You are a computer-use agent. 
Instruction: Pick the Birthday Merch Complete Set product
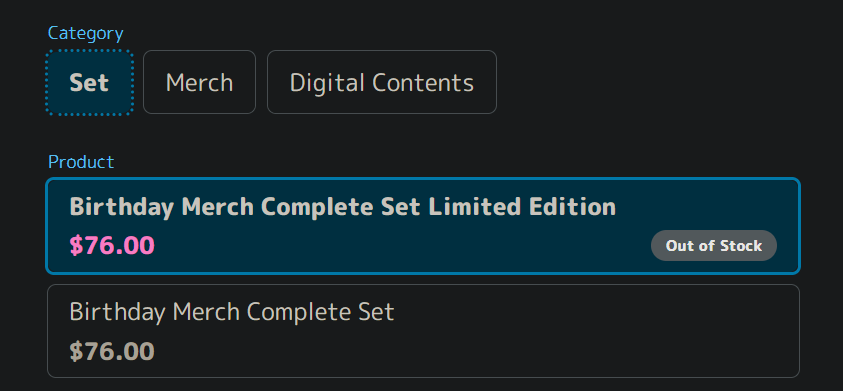click(x=423, y=331)
